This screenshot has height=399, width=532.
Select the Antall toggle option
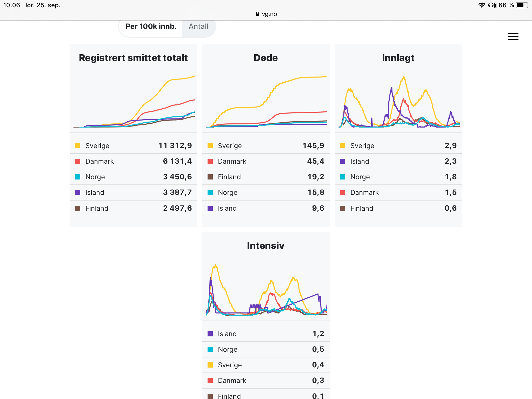(x=198, y=26)
